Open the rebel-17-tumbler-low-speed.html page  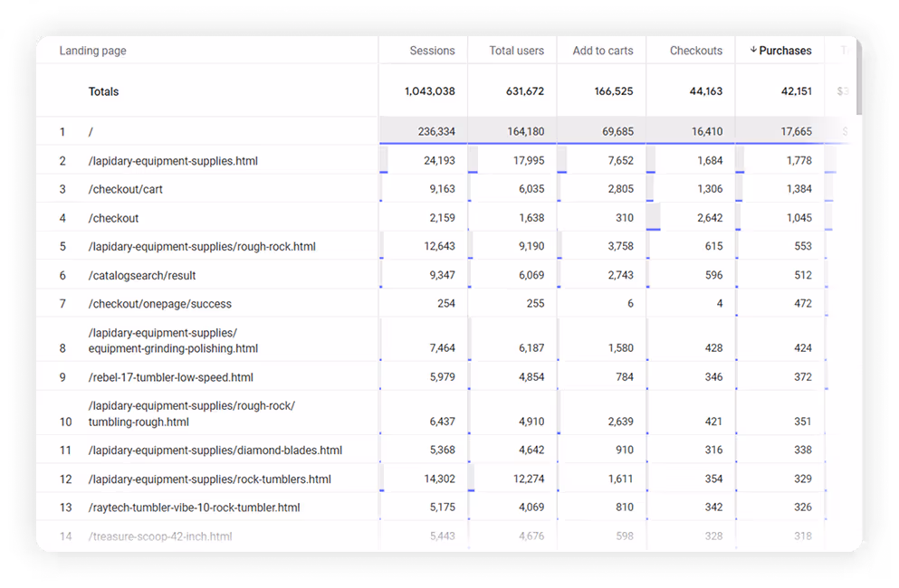click(x=170, y=376)
